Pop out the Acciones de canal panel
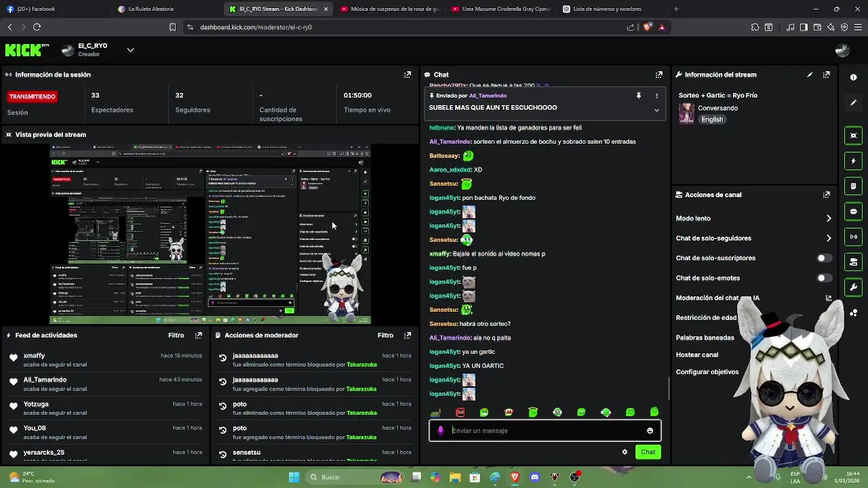The width and height of the screenshot is (868, 488). pyautogui.click(x=827, y=195)
